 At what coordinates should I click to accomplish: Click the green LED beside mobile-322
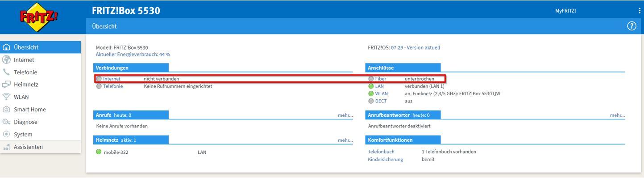click(99, 152)
